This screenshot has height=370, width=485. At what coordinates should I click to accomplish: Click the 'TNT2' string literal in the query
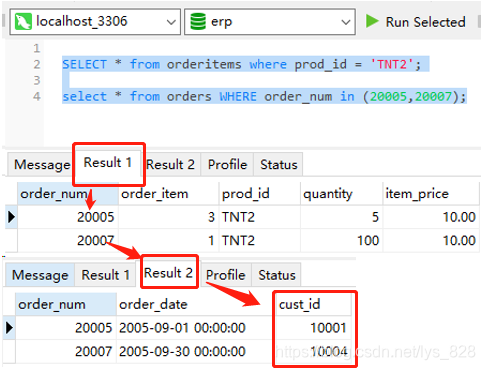pyautogui.click(x=392, y=64)
